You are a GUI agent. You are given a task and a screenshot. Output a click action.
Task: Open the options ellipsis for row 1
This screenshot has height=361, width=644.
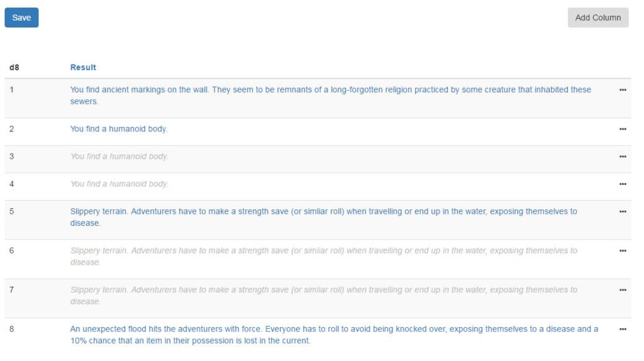coord(623,90)
